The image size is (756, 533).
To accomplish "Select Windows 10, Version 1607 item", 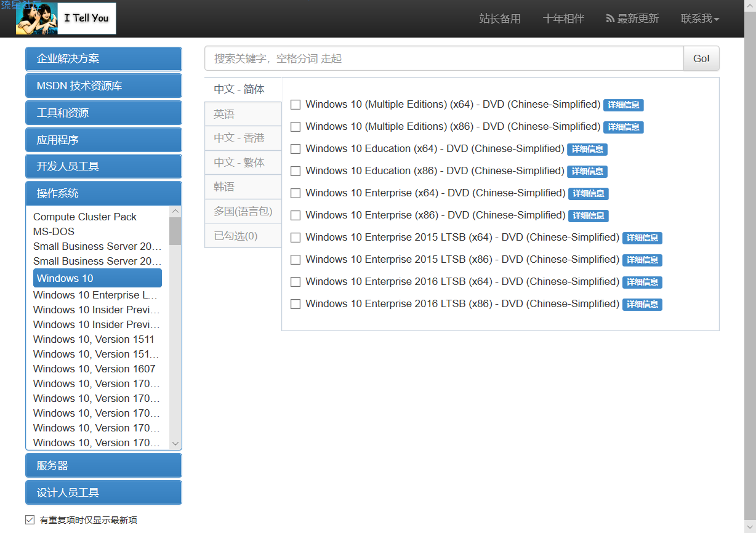I will click(x=94, y=369).
